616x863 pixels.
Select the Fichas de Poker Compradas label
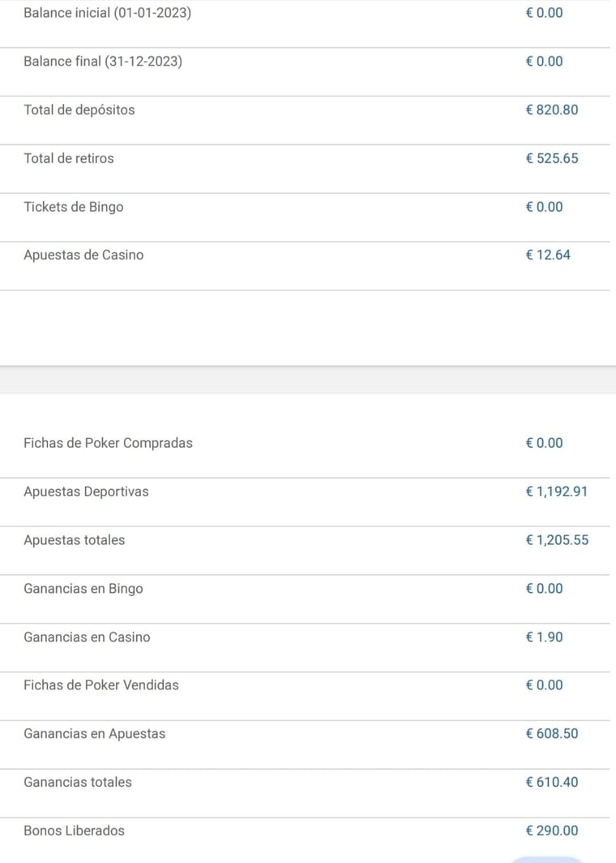[x=109, y=443]
